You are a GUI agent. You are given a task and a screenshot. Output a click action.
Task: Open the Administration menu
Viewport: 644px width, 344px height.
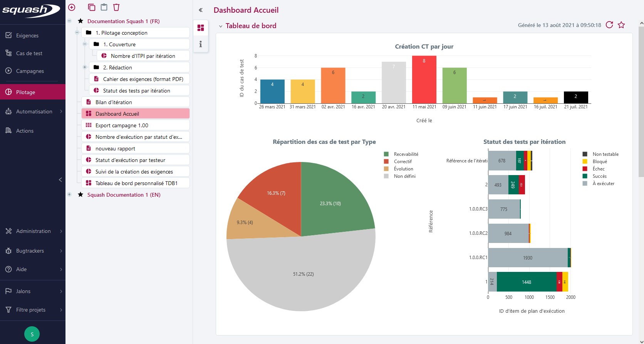[x=33, y=231]
